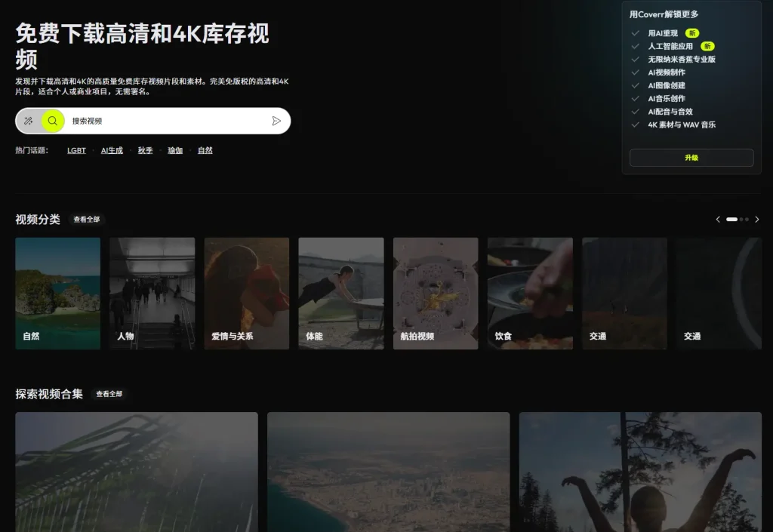Click the checkmark beside 用AI重现
Viewport: 773px width, 532px height.
coord(636,33)
